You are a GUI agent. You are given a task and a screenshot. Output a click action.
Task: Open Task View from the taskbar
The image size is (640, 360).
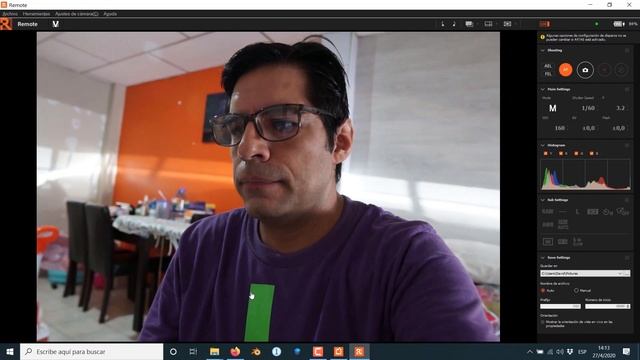coord(193,351)
